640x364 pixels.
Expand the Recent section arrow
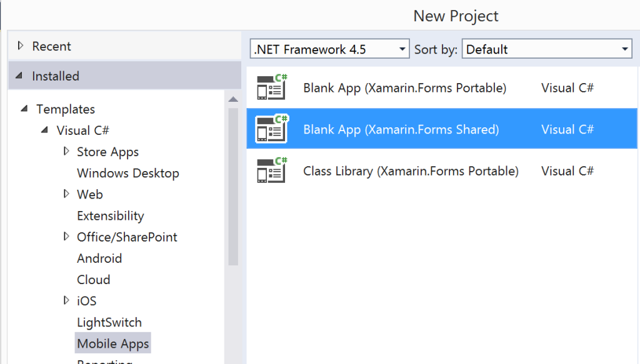pyautogui.click(x=21, y=46)
